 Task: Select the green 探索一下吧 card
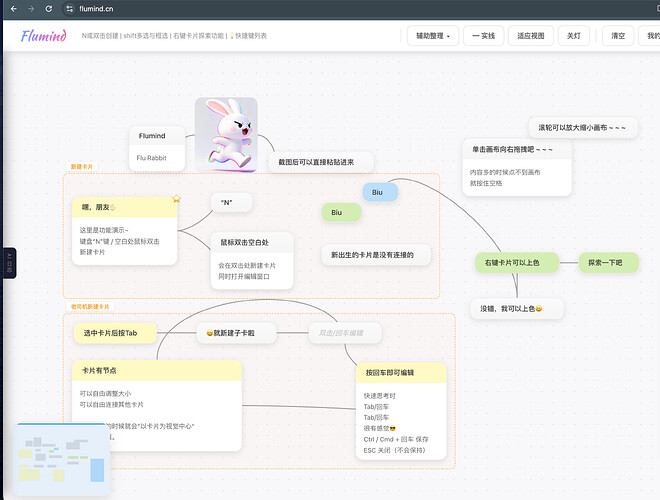[608, 263]
